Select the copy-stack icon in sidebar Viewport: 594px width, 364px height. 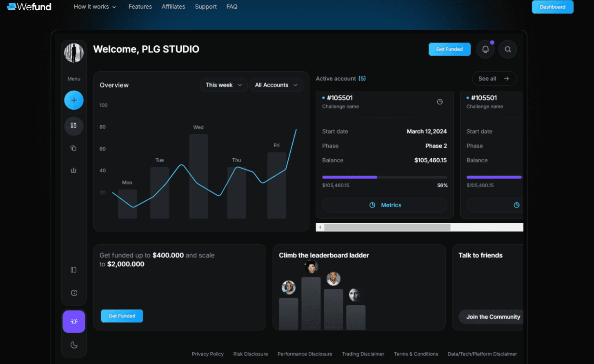click(x=74, y=148)
